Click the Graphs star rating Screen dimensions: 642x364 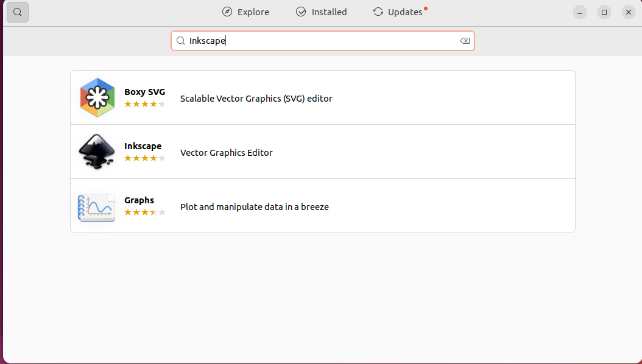(x=145, y=212)
